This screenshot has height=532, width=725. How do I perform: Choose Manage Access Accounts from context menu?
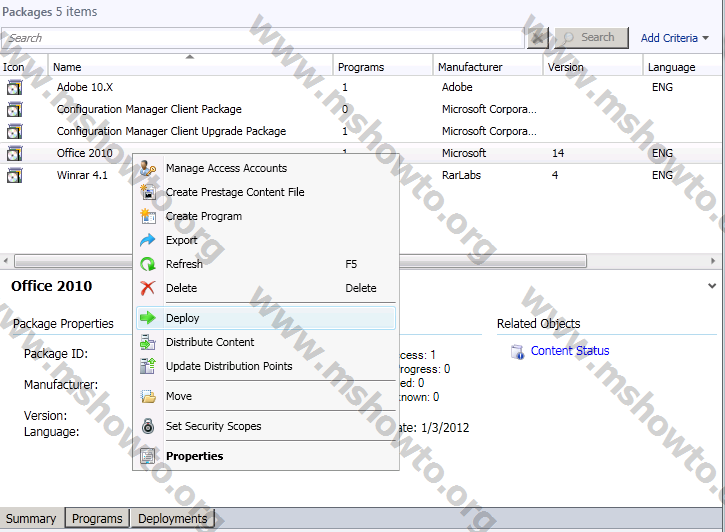[x=266, y=168]
